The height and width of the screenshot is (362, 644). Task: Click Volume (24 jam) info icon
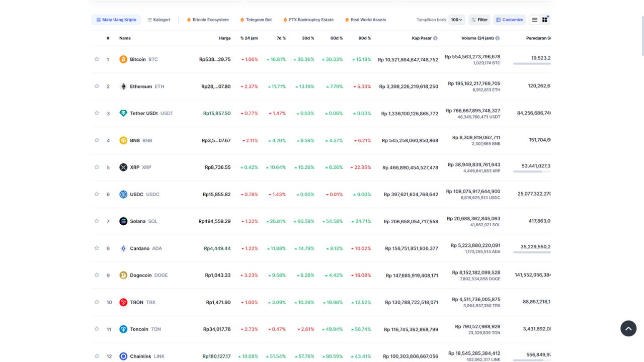(497, 38)
